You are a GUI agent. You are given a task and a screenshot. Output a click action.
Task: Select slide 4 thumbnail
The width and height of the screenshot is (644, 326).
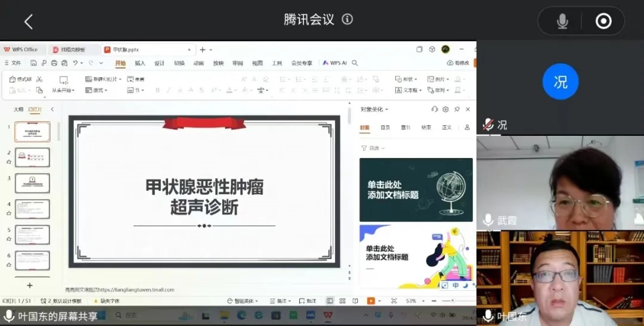click(x=32, y=209)
